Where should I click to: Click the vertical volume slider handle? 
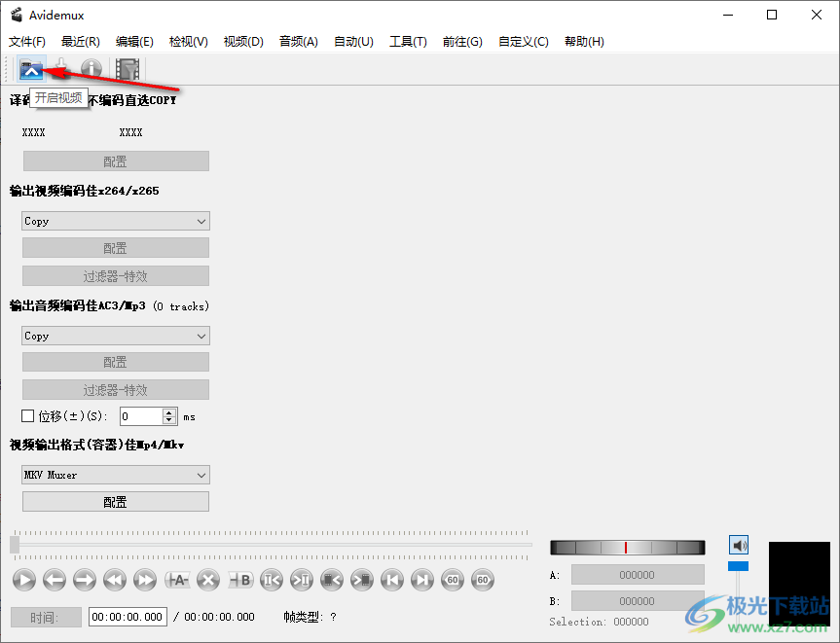click(x=739, y=566)
